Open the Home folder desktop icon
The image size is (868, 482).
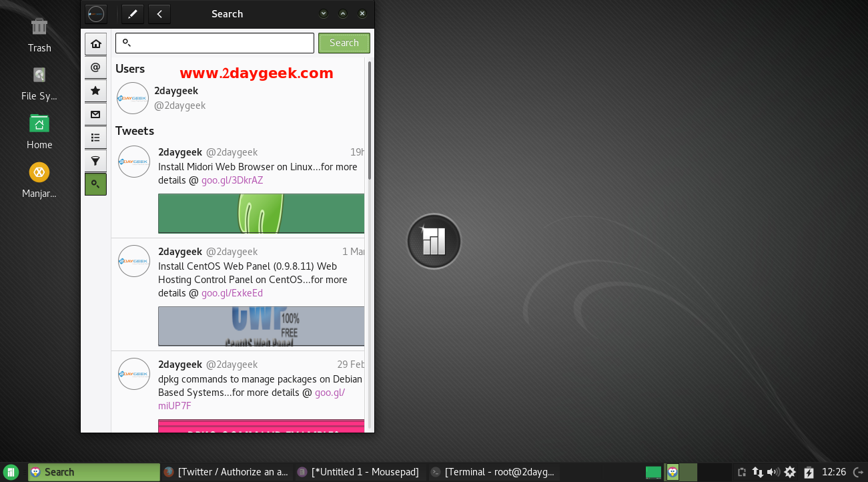(x=39, y=132)
